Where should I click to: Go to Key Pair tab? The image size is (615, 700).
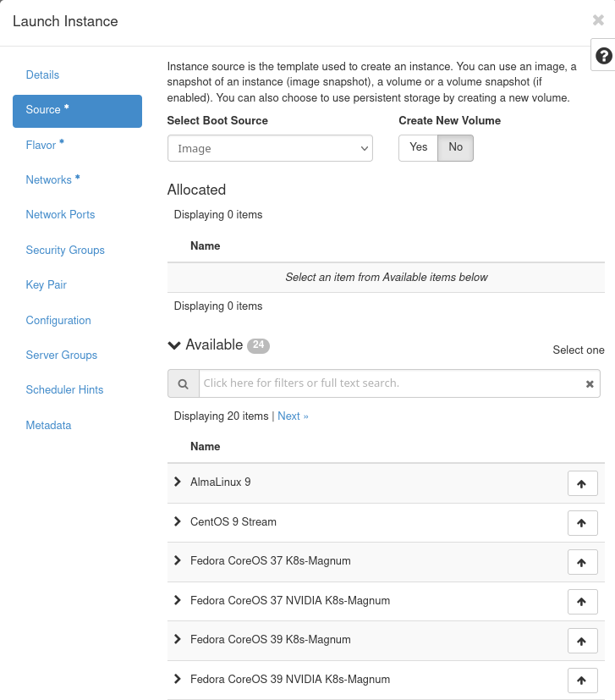pyautogui.click(x=47, y=285)
